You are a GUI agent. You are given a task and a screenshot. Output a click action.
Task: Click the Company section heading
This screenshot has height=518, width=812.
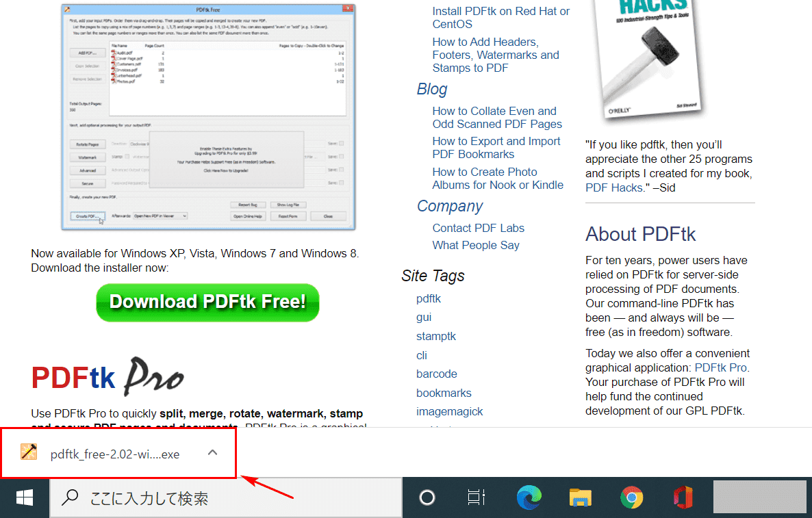tap(450, 206)
